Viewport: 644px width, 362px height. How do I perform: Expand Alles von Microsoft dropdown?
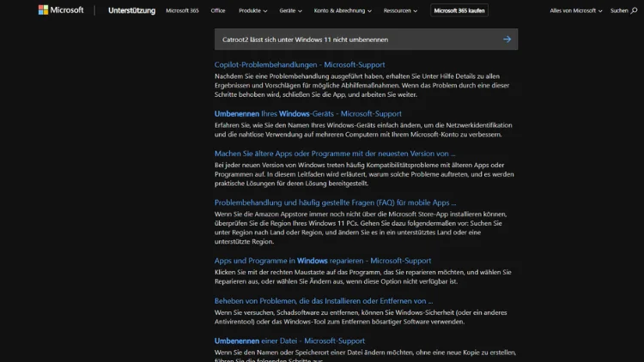click(x=576, y=10)
